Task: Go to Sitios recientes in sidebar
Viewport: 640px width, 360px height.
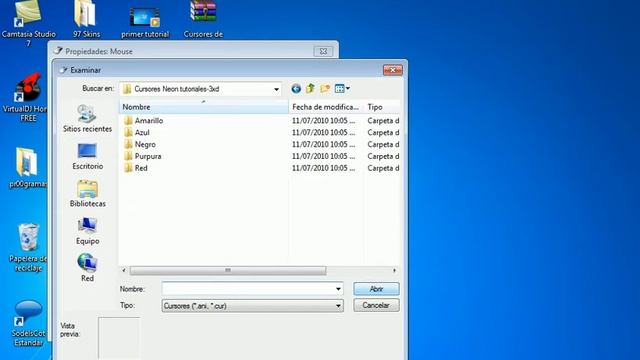Action: pyautogui.click(x=87, y=118)
